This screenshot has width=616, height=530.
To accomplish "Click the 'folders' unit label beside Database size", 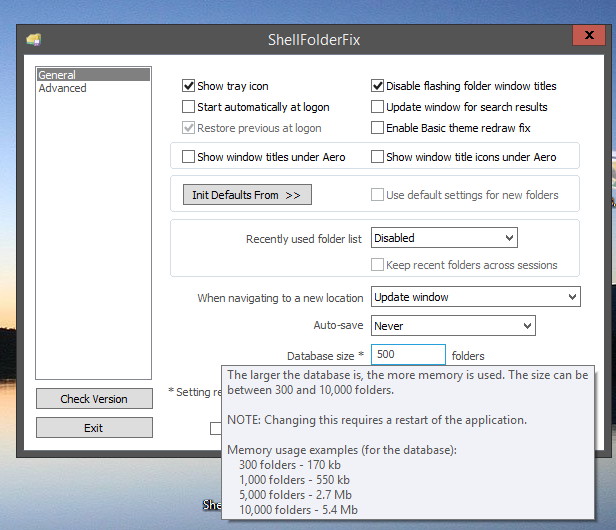I will tap(468, 356).
